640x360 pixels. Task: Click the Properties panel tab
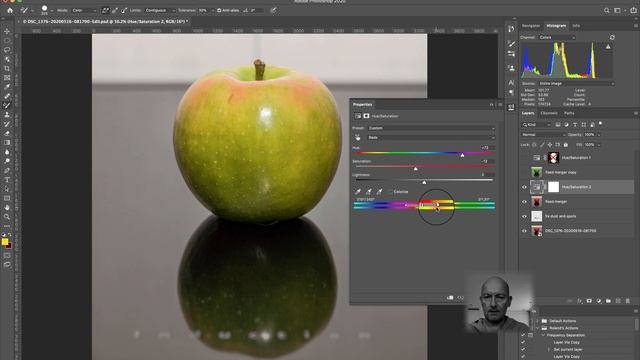click(362, 104)
